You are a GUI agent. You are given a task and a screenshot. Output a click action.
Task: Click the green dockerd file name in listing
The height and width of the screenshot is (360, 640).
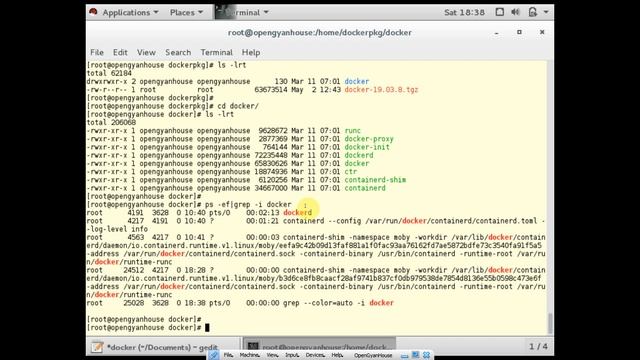point(359,155)
